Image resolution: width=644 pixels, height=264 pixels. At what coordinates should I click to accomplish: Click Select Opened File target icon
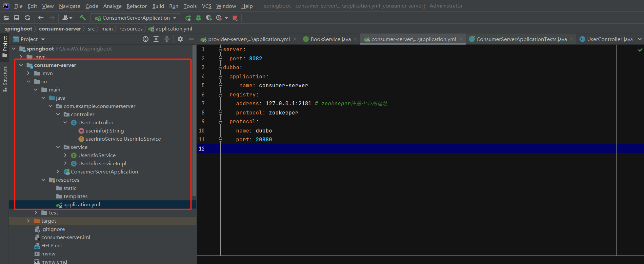tap(146, 39)
